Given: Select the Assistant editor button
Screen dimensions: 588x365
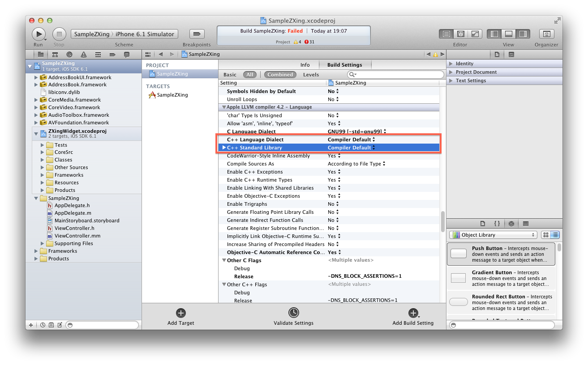Looking at the screenshot, I should pos(460,34).
